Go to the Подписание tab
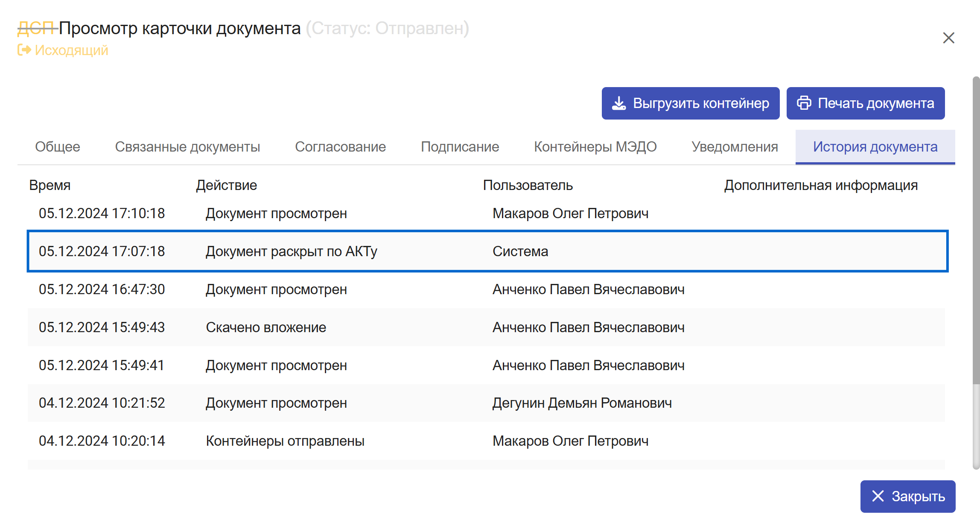This screenshot has width=980, height=523. pos(460,147)
